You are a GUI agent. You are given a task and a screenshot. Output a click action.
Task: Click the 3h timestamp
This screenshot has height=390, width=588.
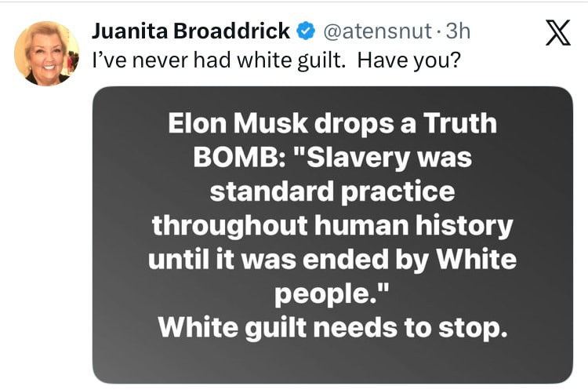click(x=456, y=32)
